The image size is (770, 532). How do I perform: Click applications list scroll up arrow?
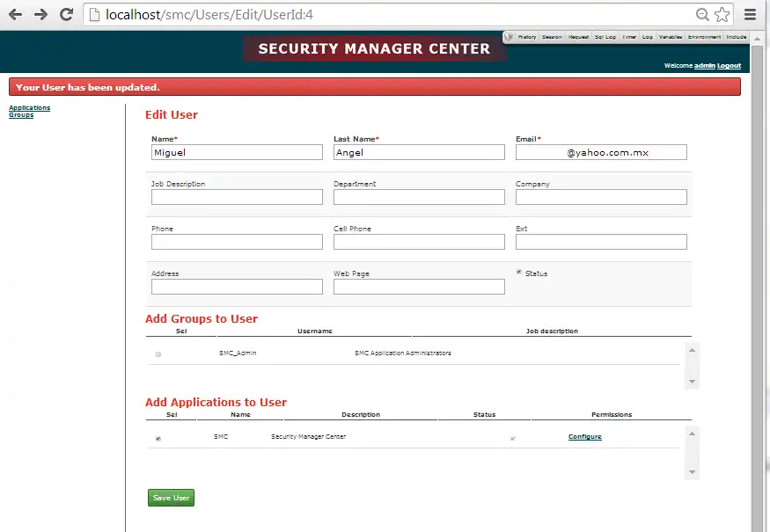coord(692,434)
